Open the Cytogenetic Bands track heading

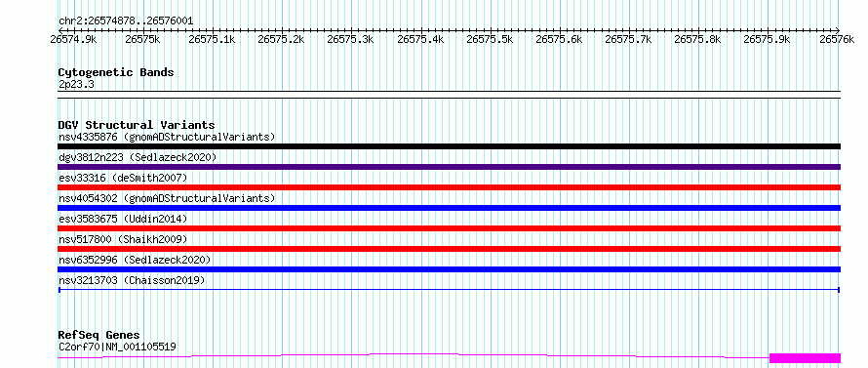click(x=116, y=72)
